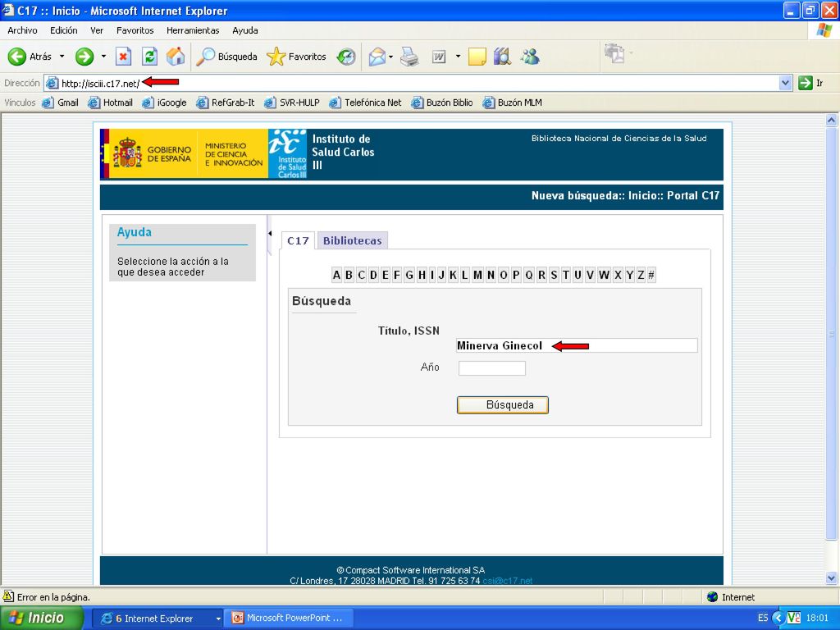The image size is (840, 630).
Task: Open the SVR-HULP link
Action: coord(292,103)
